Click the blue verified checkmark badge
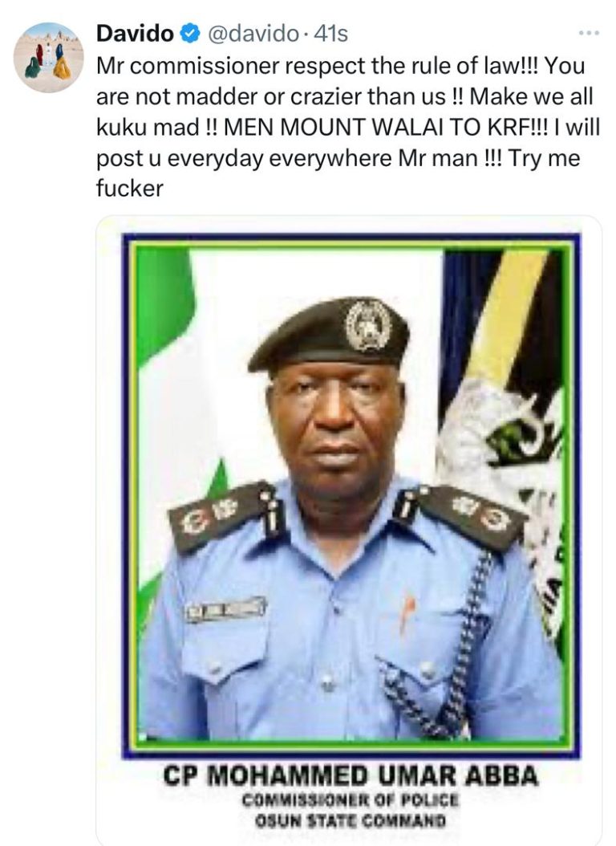Image resolution: width=616 pixels, height=846 pixels. tap(190, 34)
